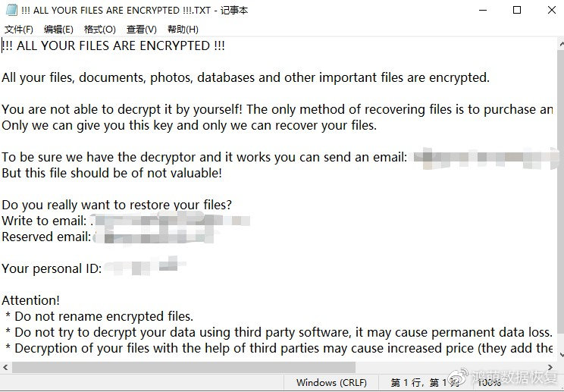Click the 第1行, 第1列 cursor position indicator
The width and height of the screenshot is (564, 392).
[421, 383]
